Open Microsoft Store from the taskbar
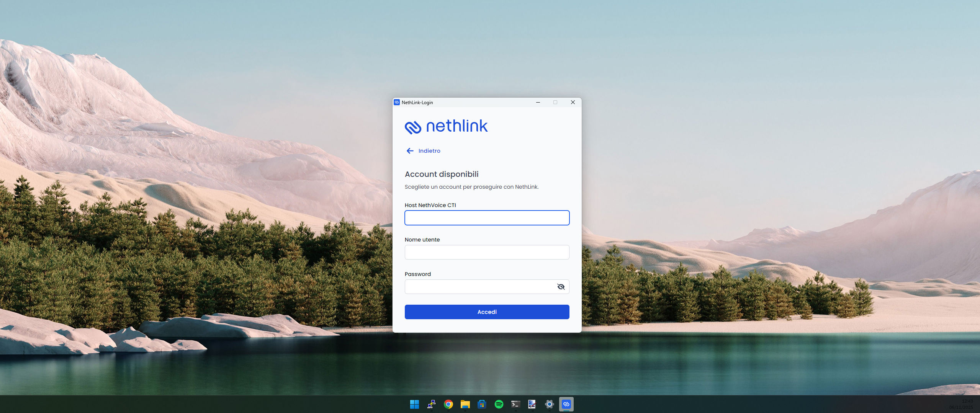This screenshot has width=980, height=413. pos(482,404)
